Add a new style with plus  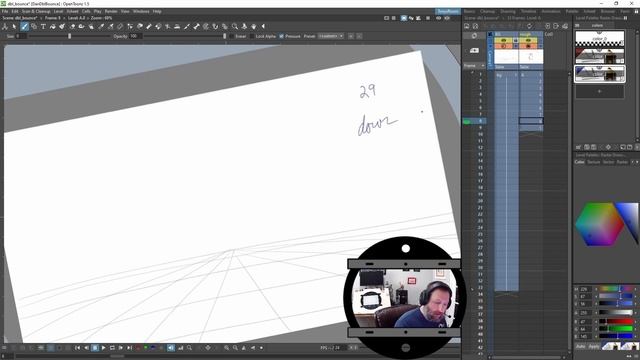pos(599,91)
